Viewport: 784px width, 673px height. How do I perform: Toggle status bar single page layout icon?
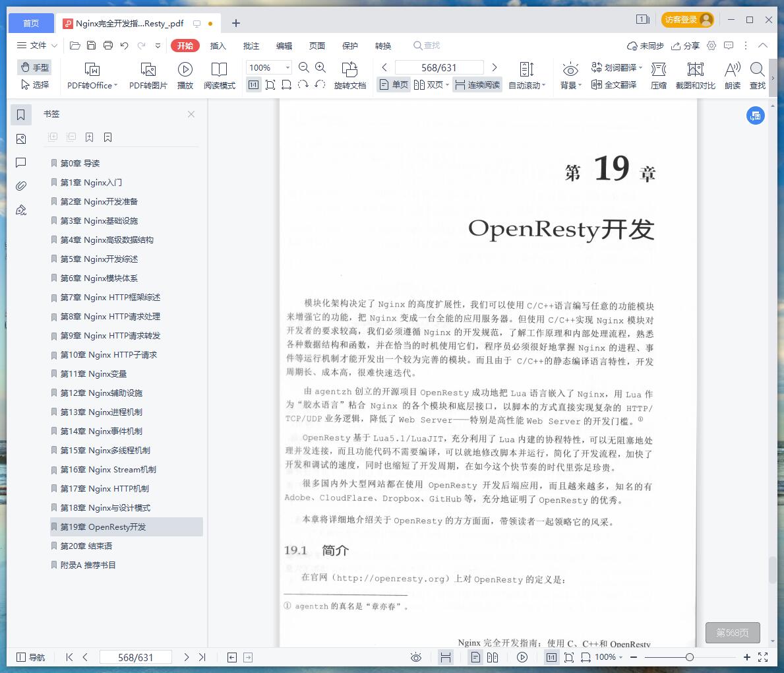click(x=476, y=657)
